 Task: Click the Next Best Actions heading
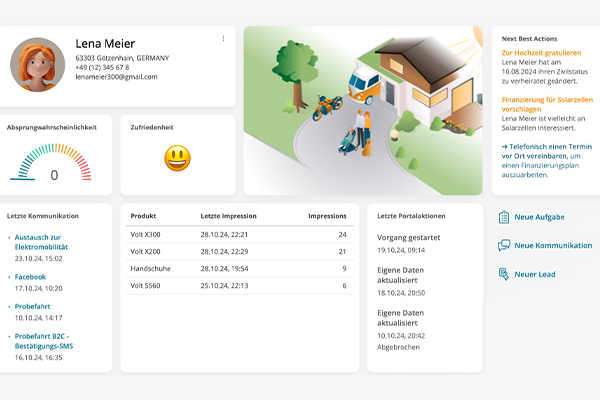pos(529,39)
